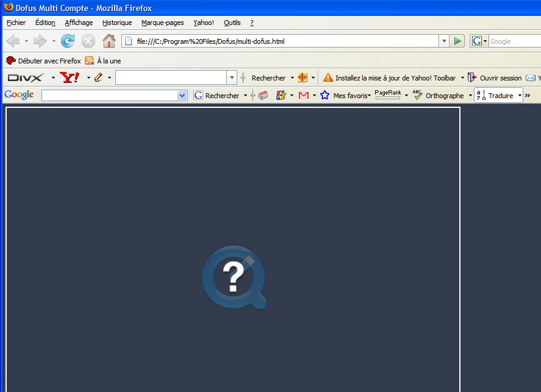
Task: Click the green Go arrow button
Action: [457, 41]
